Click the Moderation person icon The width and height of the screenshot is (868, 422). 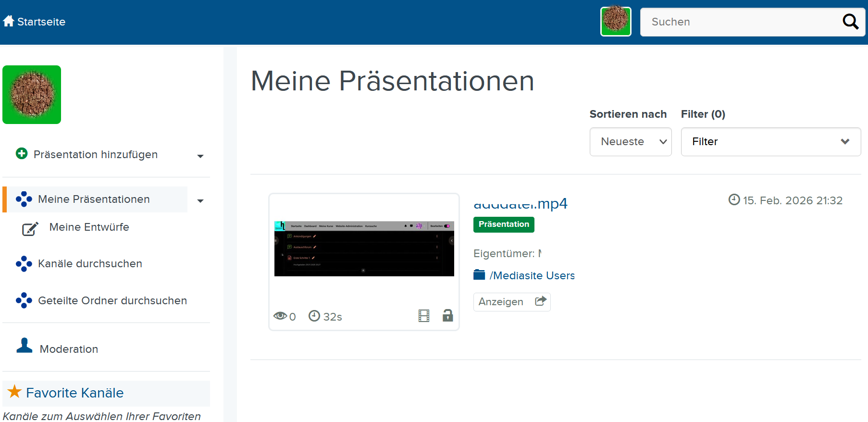[24, 346]
